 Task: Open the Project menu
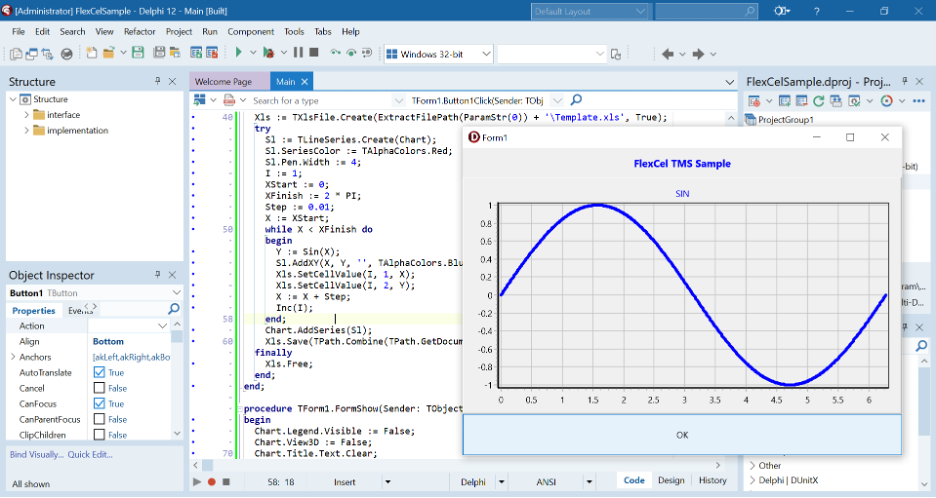[x=178, y=32]
